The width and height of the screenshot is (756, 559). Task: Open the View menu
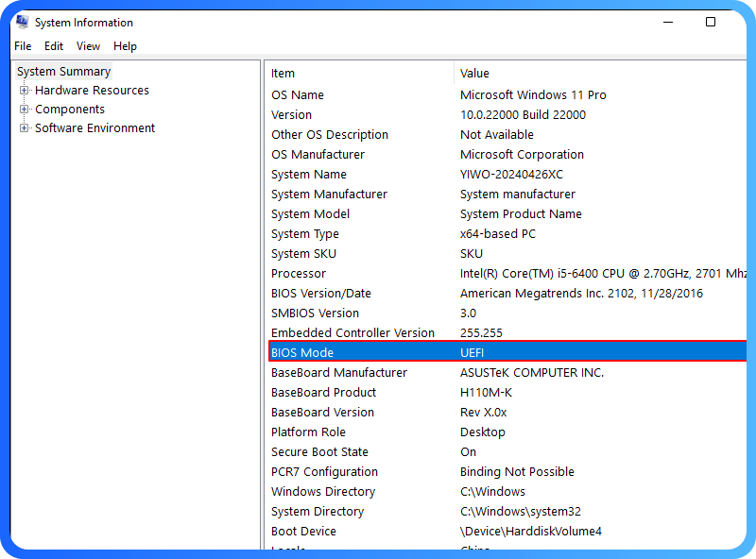88,46
